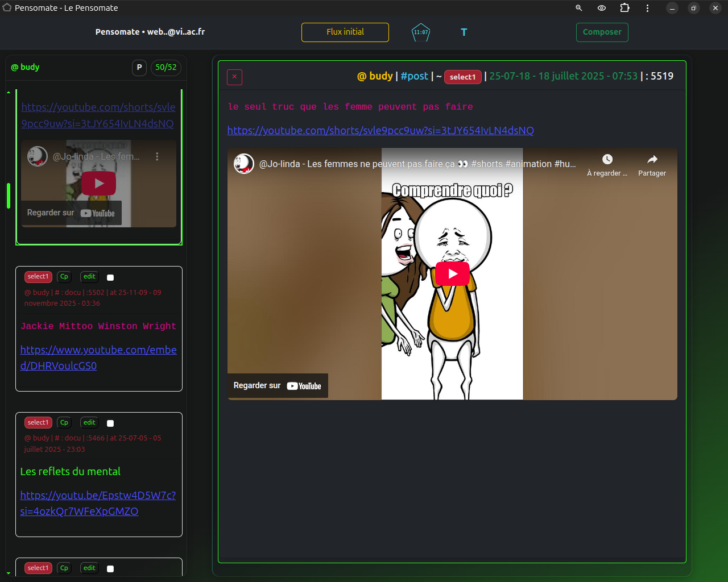Open three-dot options on the sidebar video thumbnail
This screenshot has height=582, width=728.
[x=158, y=157]
